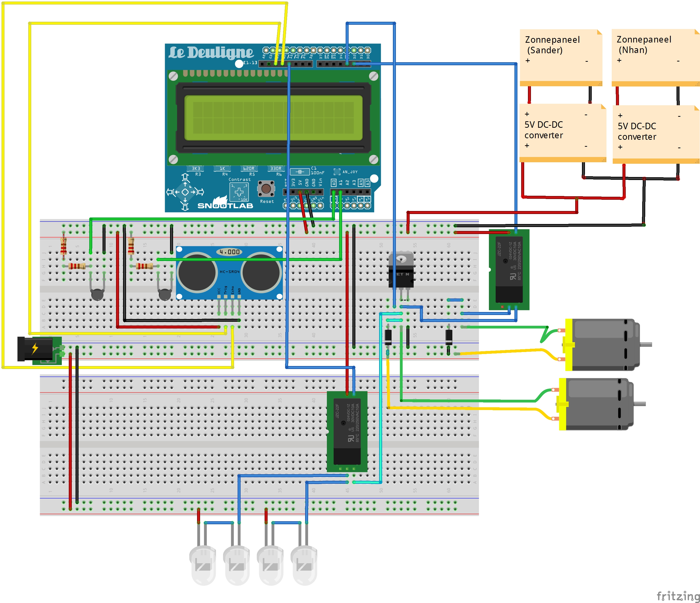Click the Reset push button on the shield
700x603 pixels.
click(x=266, y=188)
